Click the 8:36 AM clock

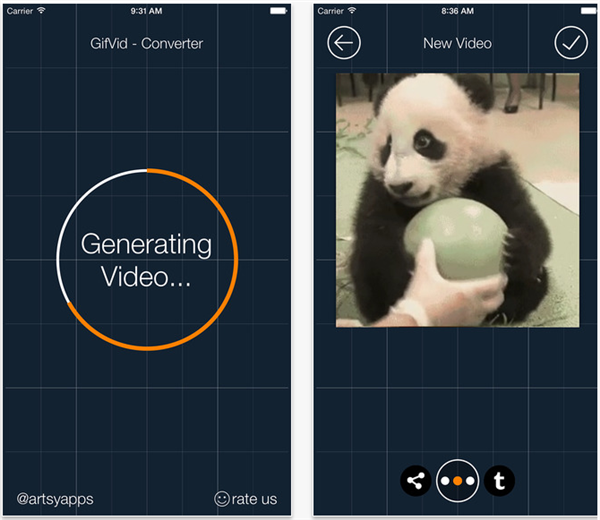click(457, 11)
